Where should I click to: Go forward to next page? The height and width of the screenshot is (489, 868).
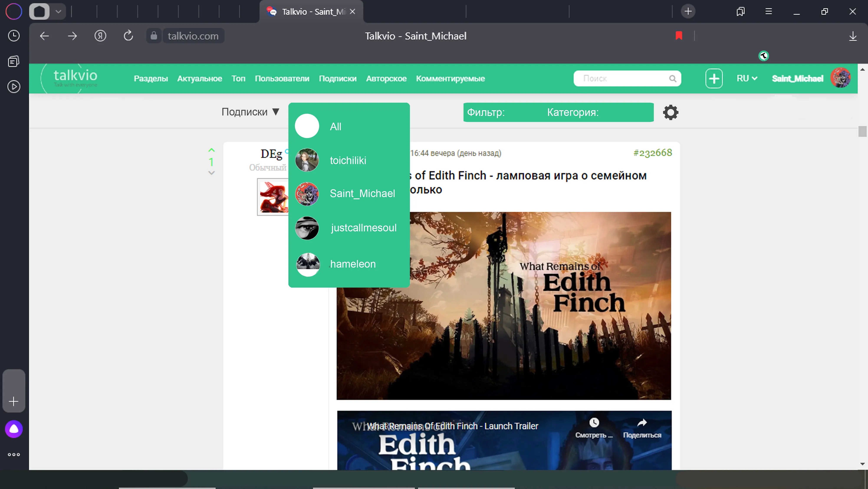pyautogui.click(x=72, y=36)
